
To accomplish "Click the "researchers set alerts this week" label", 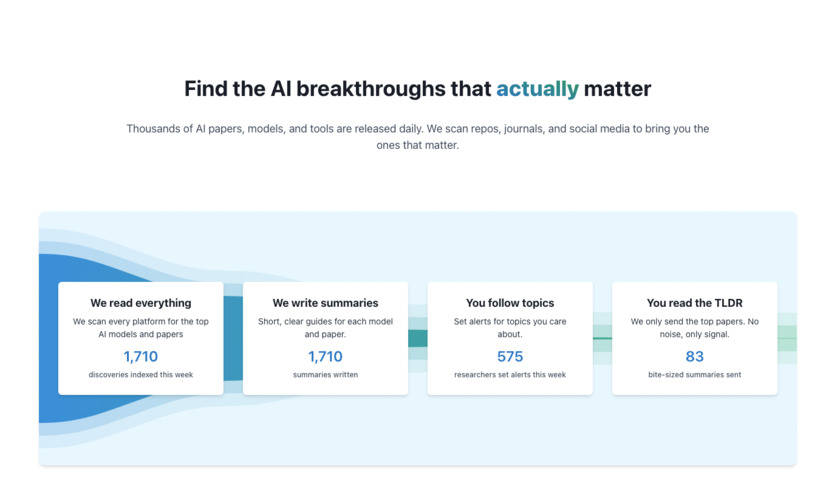I will coord(510,375).
